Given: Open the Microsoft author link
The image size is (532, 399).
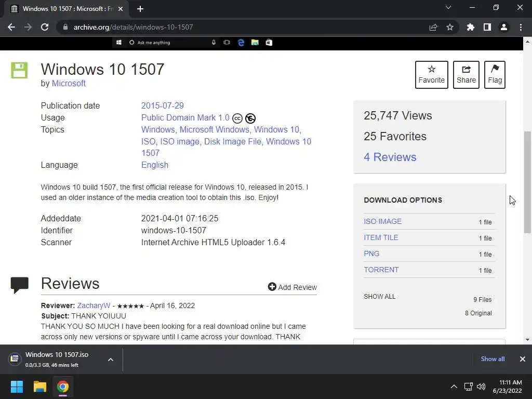Looking at the screenshot, I should 69,84.
